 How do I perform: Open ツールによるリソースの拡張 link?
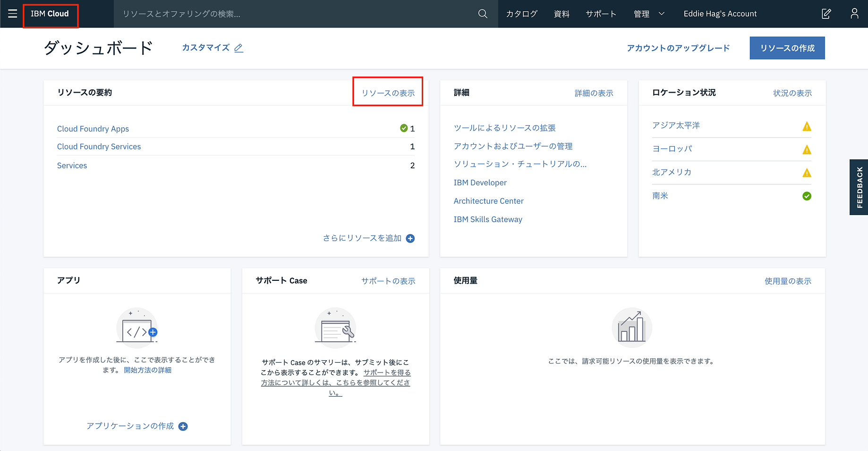[x=504, y=128]
